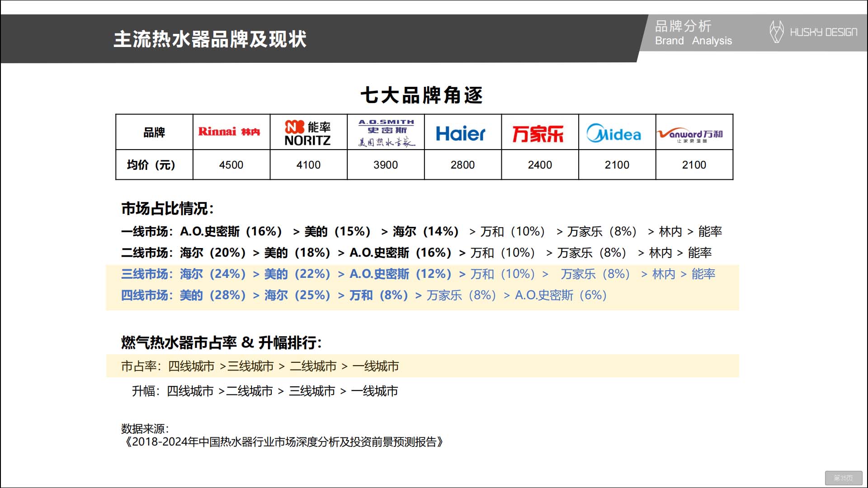Click 海尔（14%） in the first-tier row
The height and width of the screenshot is (488, 868).
click(426, 231)
